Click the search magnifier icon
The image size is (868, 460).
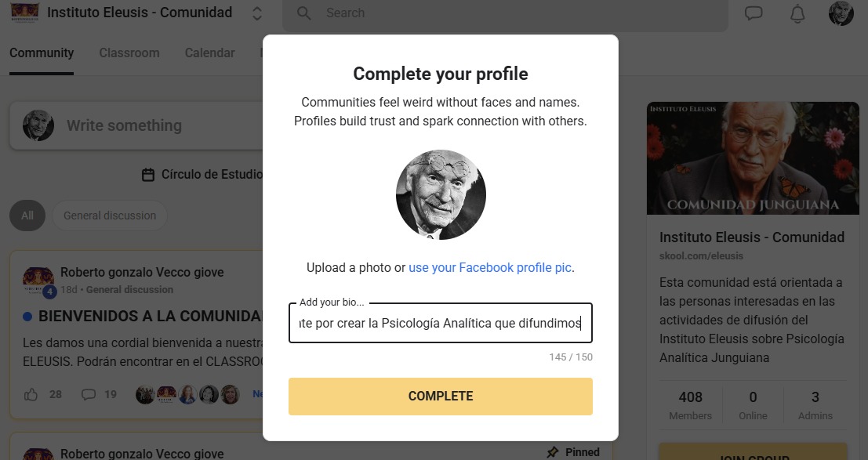click(x=304, y=13)
